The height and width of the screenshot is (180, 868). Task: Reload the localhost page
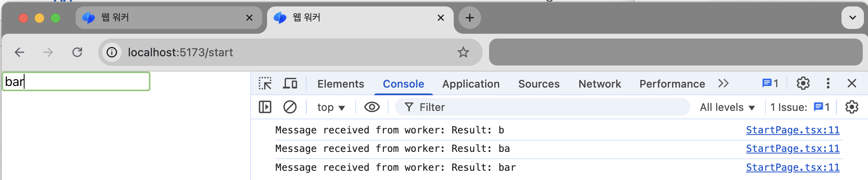(x=77, y=52)
